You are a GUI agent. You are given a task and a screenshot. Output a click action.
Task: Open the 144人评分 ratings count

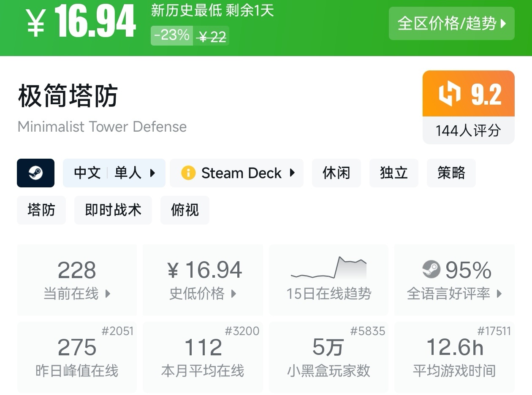(x=468, y=131)
